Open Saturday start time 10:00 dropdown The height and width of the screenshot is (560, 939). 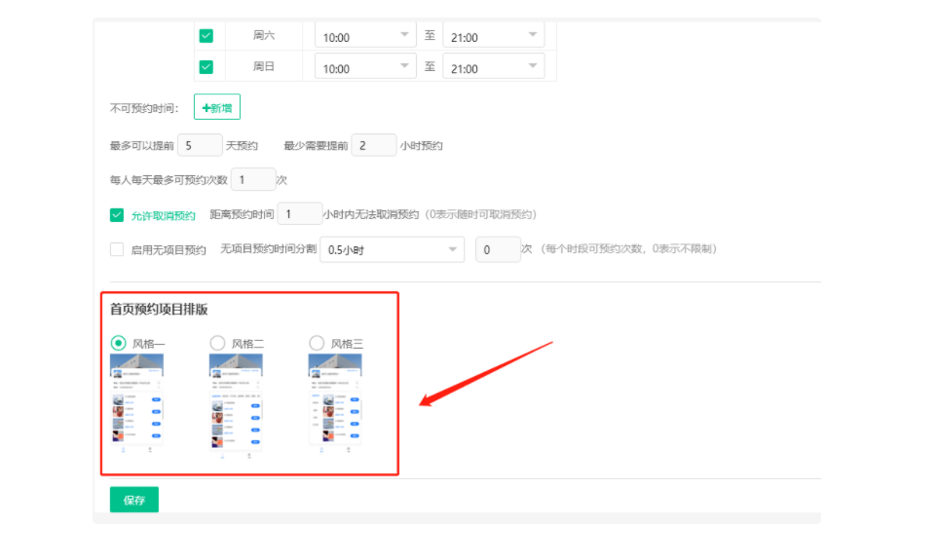point(365,37)
